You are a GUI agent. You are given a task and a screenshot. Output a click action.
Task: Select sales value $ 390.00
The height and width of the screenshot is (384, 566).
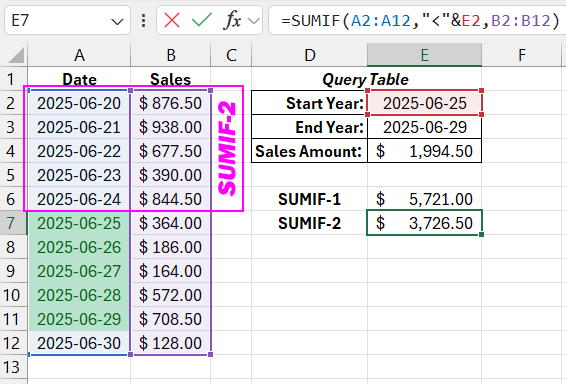[170, 175]
